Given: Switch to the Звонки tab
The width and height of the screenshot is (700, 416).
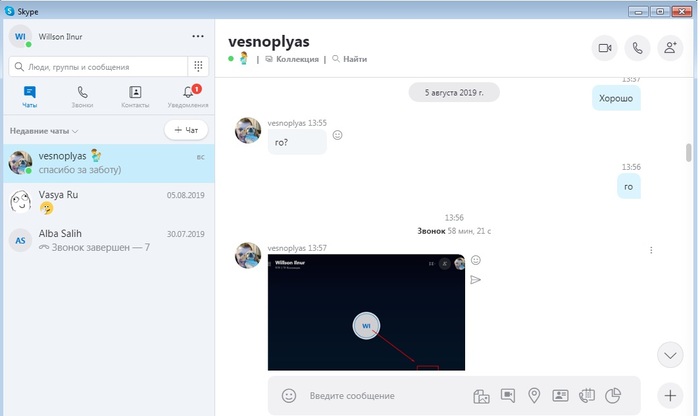Looking at the screenshot, I should [x=83, y=97].
